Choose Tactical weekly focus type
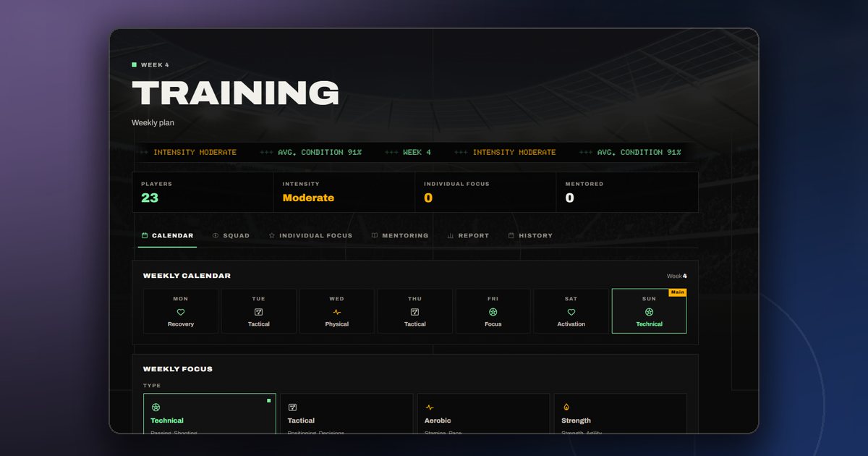868x456 pixels. [346, 414]
